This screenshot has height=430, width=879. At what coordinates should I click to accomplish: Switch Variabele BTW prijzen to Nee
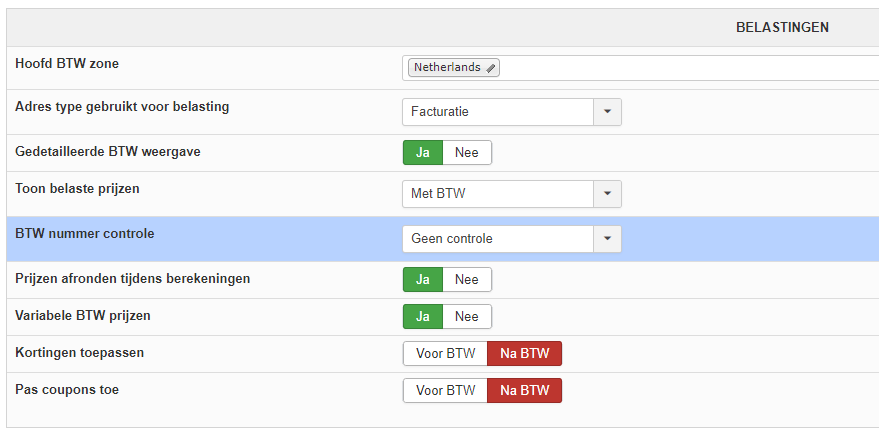pyautogui.click(x=467, y=316)
